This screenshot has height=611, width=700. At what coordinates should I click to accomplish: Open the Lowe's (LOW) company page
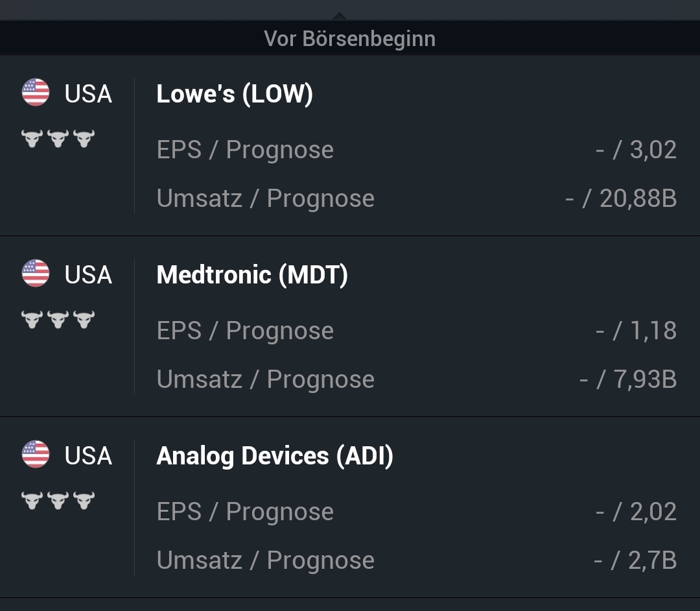(x=235, y=93)
